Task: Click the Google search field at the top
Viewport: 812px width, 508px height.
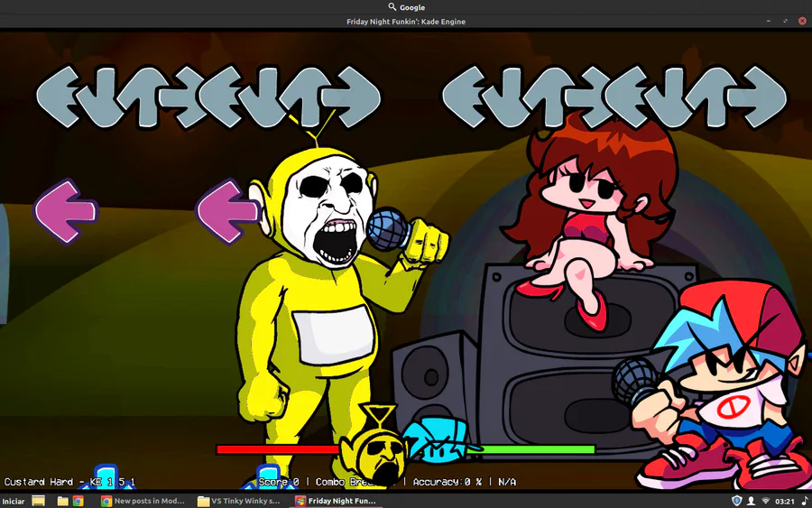Action: pos(406,6)
